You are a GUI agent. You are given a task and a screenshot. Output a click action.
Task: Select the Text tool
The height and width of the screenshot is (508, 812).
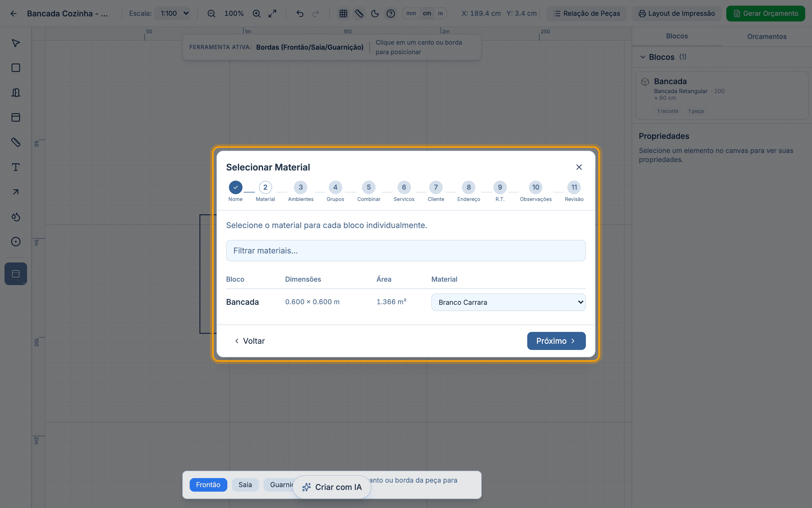(16, 167)
